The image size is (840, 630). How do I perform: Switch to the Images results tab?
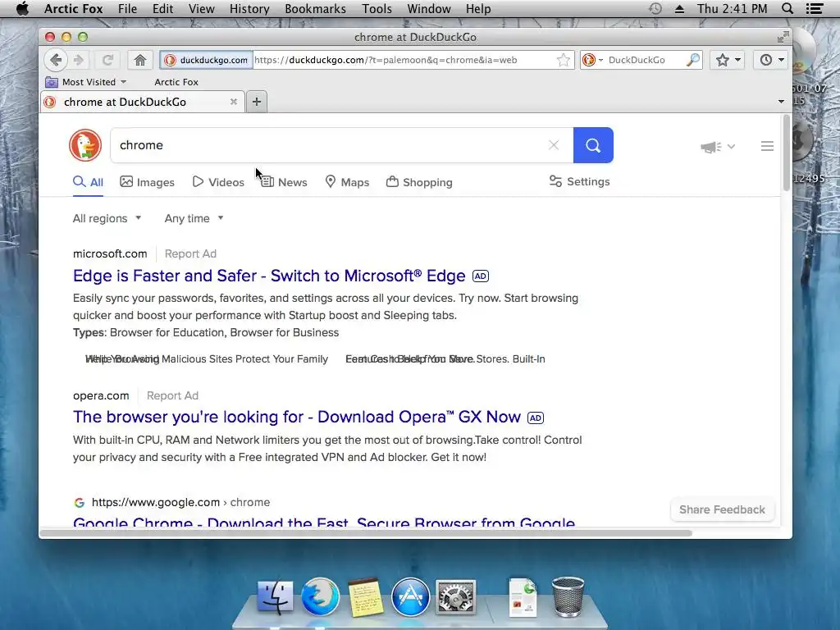coord(148,182)
